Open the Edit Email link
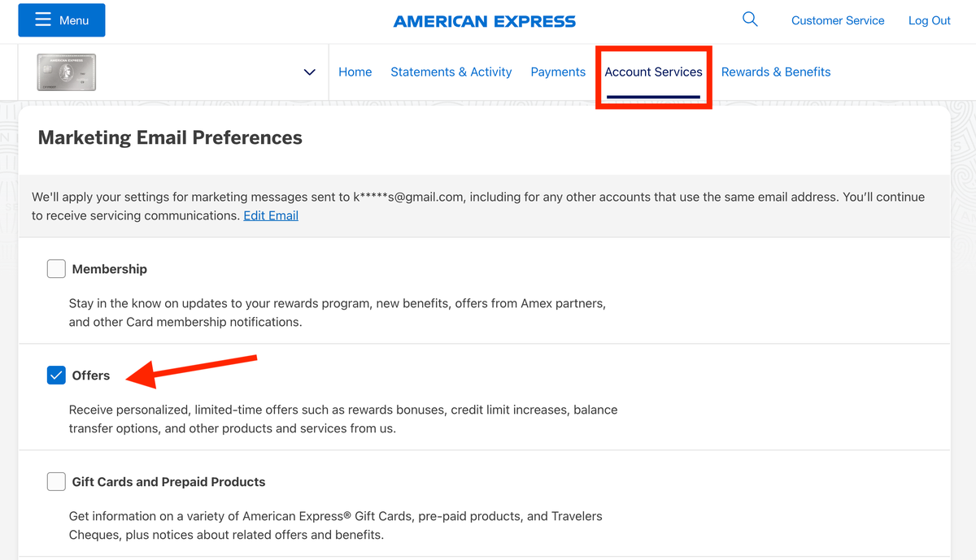The width and height of the screenshot is (976, 560). (x=270, y=215)
